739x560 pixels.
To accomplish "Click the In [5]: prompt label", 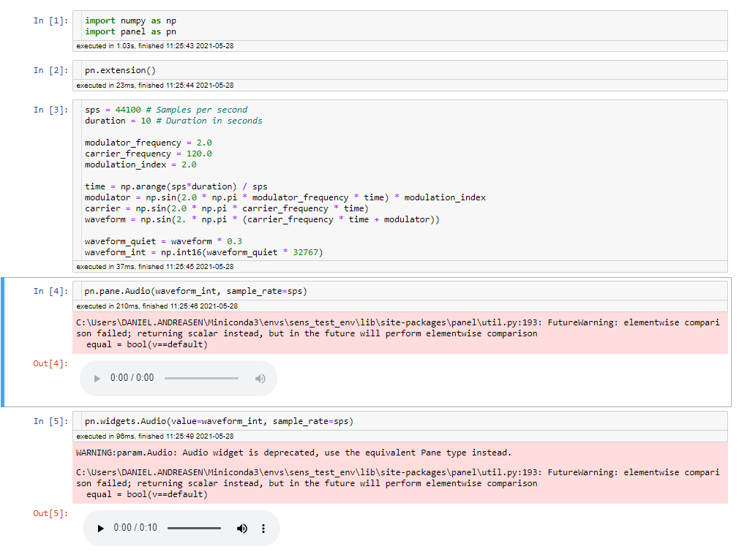I will click(51, 421).
